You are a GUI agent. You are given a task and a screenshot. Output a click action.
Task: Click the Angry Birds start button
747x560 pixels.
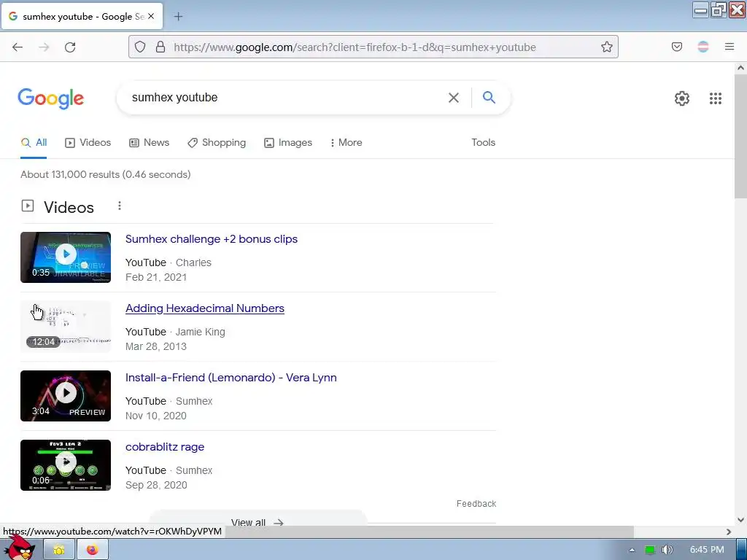(19, 548)
